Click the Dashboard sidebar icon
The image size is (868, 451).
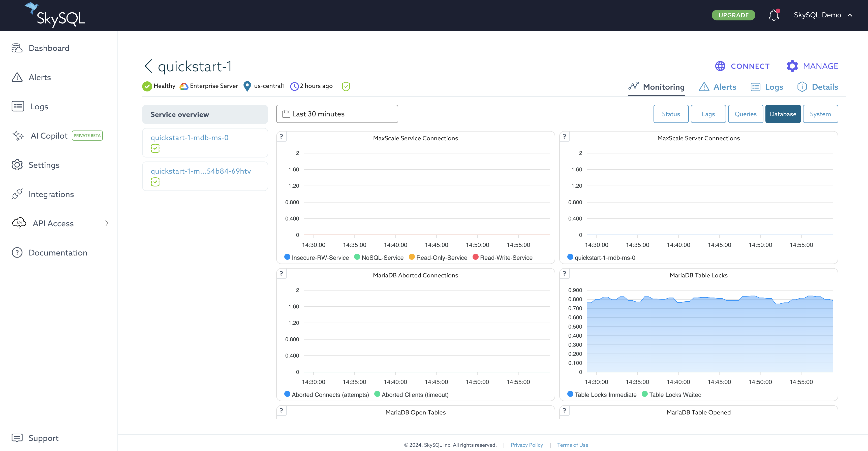click(17, 48)
